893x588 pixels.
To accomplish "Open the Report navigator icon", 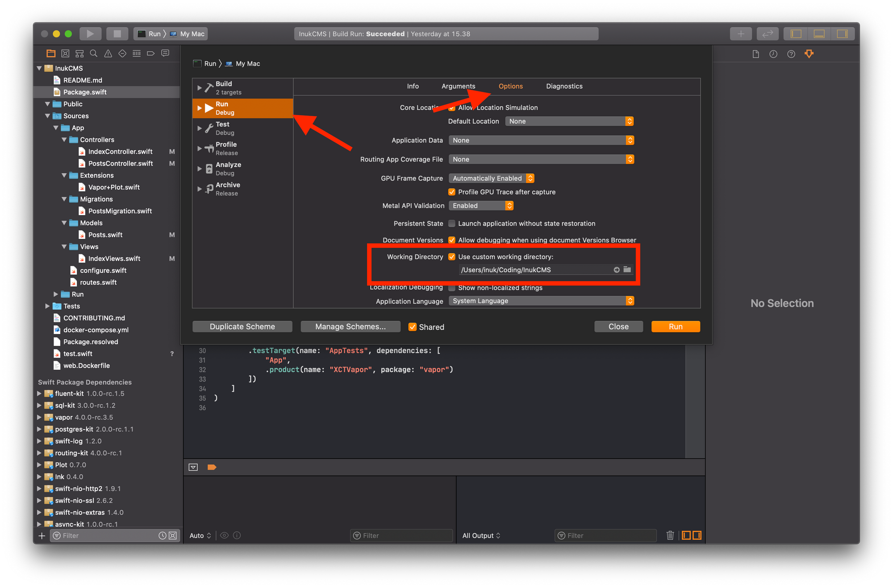I will [x=165, y=54].
